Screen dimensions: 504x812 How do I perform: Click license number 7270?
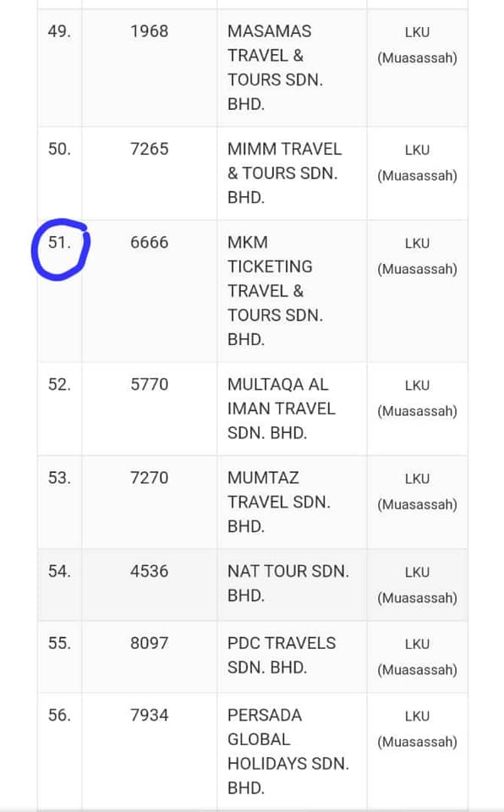click(149, 477)
